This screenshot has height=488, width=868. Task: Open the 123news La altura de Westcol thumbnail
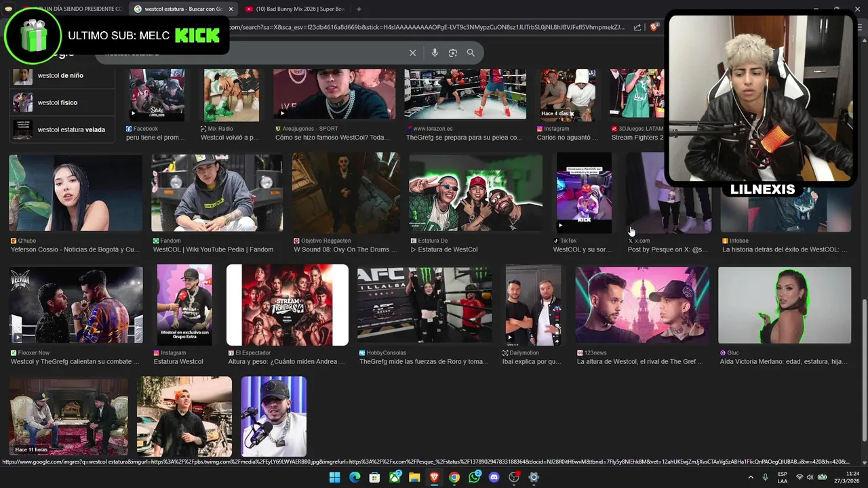[642, 305]
